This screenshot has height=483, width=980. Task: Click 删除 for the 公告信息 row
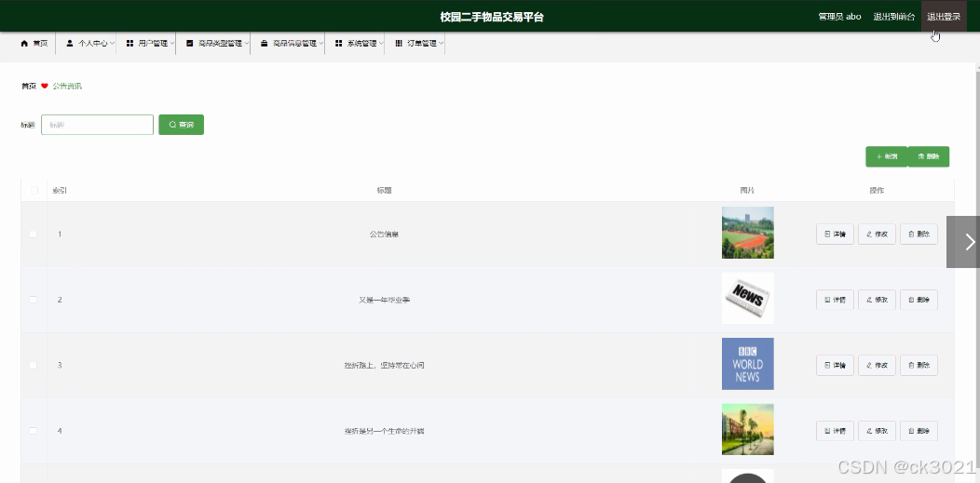919,234
